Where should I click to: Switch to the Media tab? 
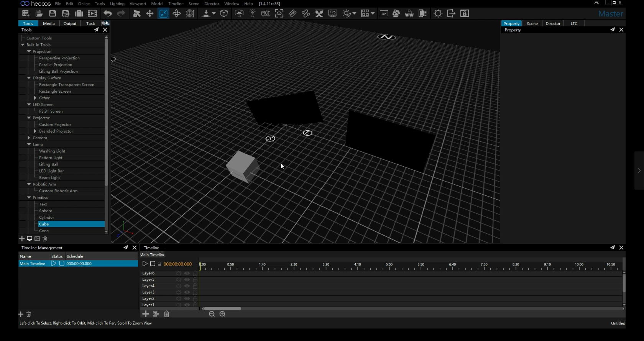[x=49, y=23]
